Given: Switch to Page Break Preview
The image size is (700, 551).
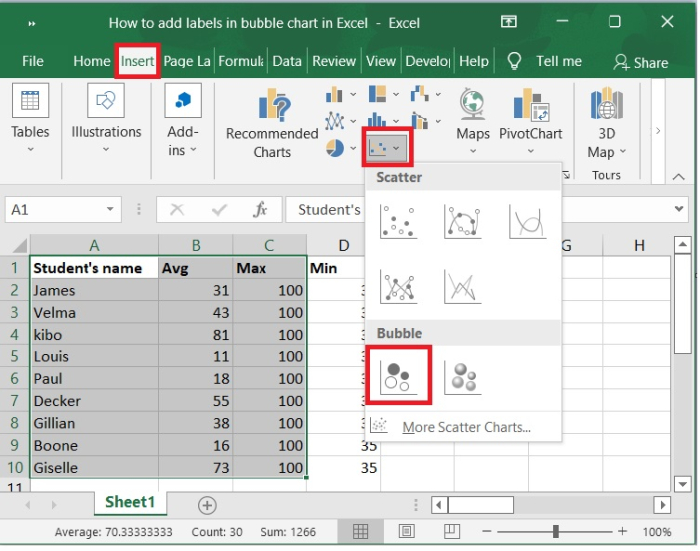Looking at the screenshot, I should coord(452,531).
